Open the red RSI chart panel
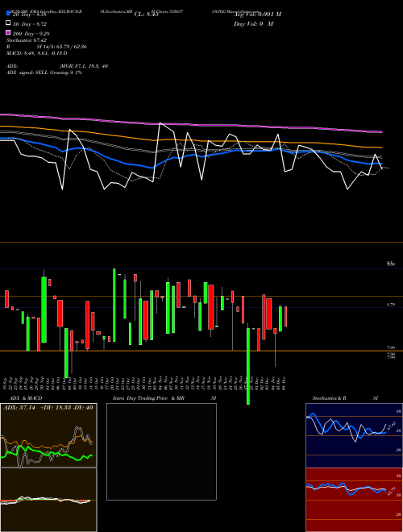Screen dimensions: 403x532 tap(354, 500)
